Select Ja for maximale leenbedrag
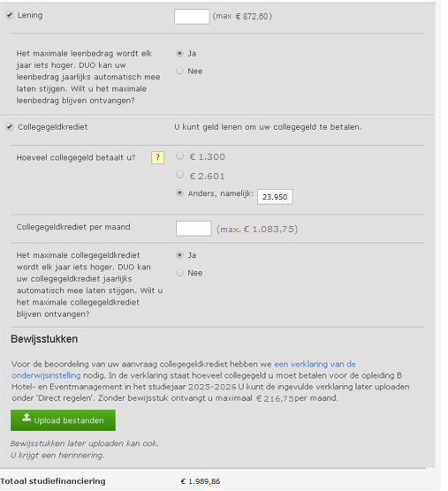 [x=179, y=53]
